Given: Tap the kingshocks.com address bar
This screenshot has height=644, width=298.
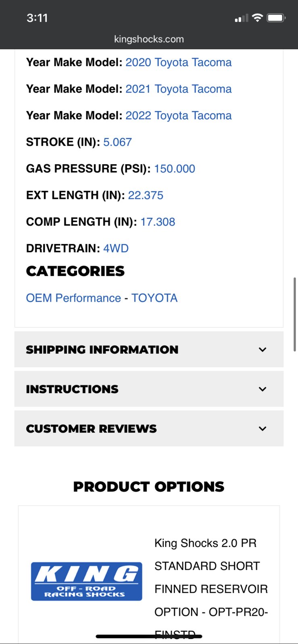Looking at the screenshot, I should (149, 39).
